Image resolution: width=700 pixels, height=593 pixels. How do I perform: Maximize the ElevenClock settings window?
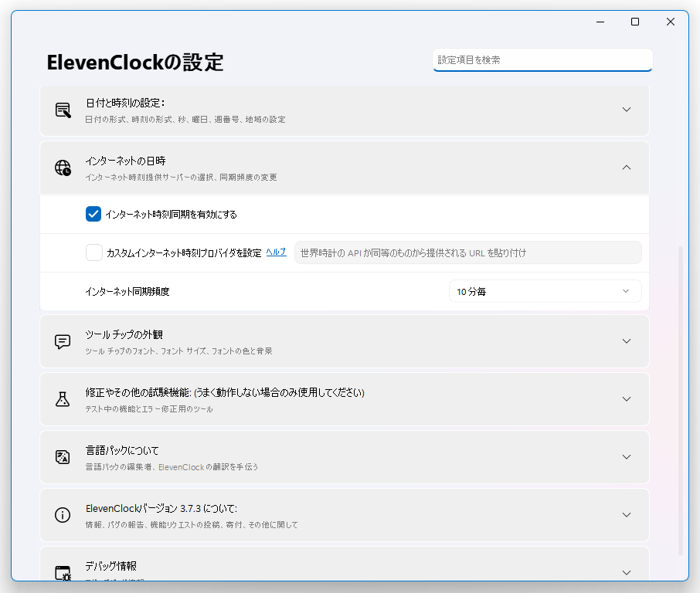point(635,22)
